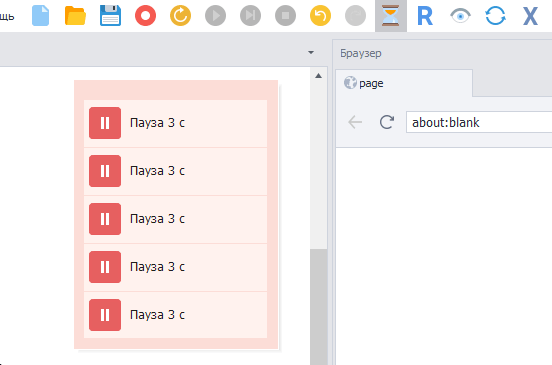Select the second Пауза 3 с action
The width and height of the screenshot is (552, 365).
point(175,171)
